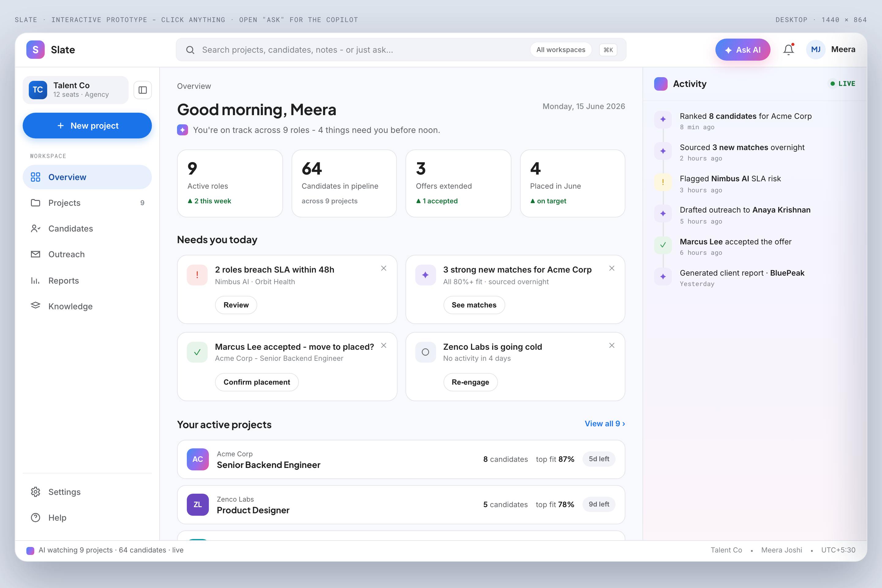882x588 pixels.
Task: Open Help in the sidebar
Action: [x=87, y=518]
